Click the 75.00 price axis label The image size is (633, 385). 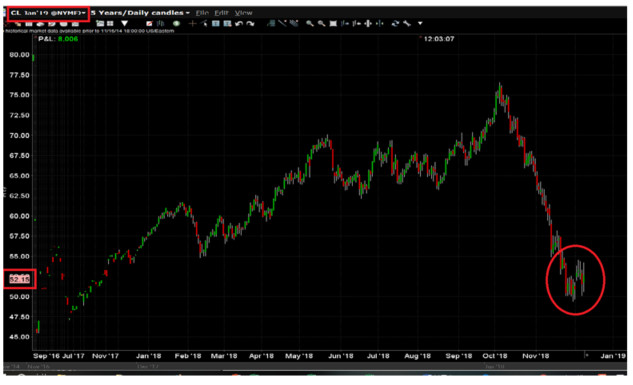(x=19, y=95)
